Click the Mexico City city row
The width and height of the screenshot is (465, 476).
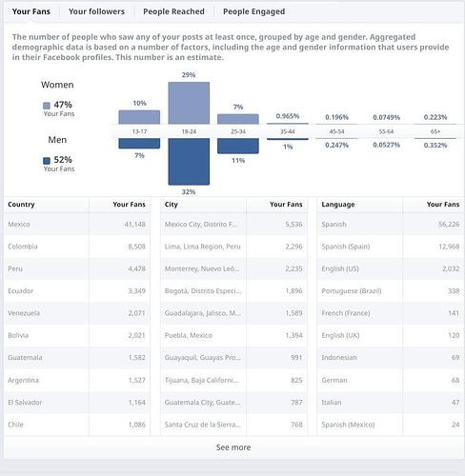tap(233, 224)
